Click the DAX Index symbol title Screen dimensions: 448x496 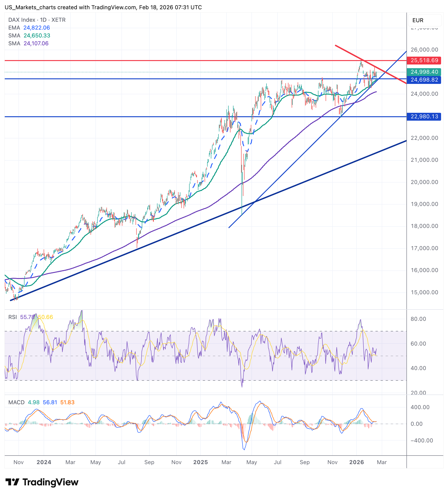(37, 20)
